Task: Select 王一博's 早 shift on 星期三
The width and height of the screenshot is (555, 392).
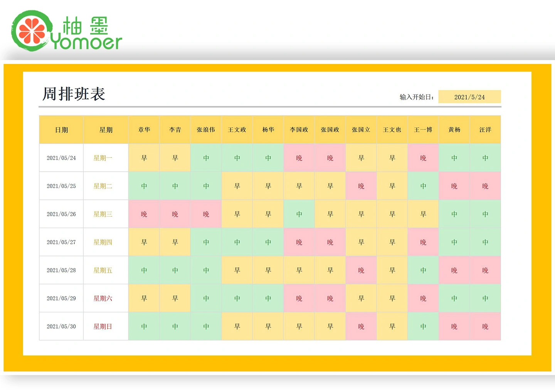Action: point(423,214)
